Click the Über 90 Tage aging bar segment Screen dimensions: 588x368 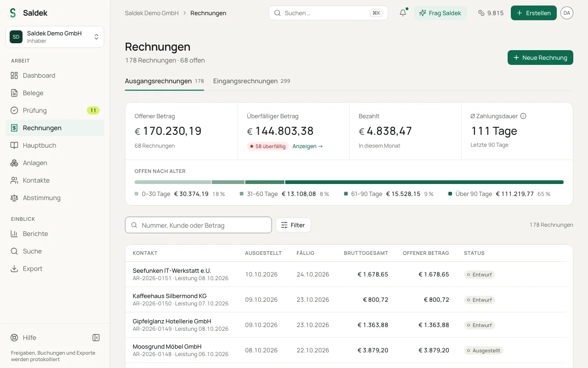point(424,182)
